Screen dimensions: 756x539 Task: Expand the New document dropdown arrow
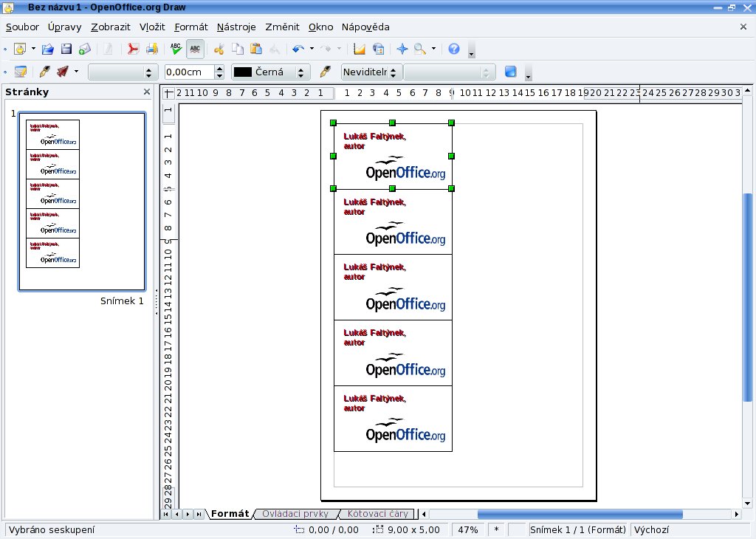(33, 49)
